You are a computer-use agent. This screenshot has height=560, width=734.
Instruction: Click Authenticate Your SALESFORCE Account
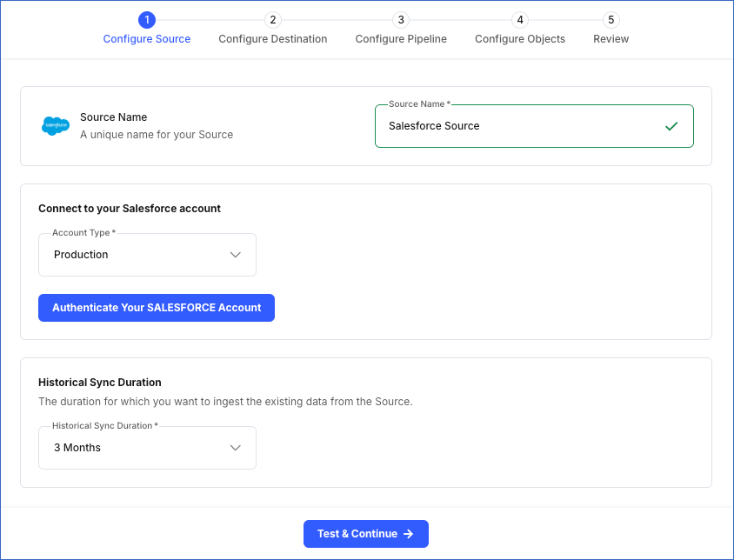(156, 307)
